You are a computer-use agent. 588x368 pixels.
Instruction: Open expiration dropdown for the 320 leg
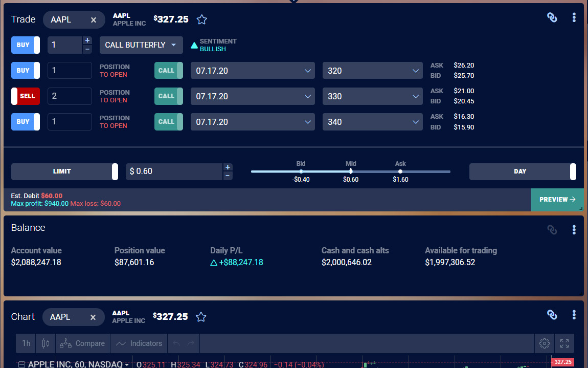click(253, 71)
